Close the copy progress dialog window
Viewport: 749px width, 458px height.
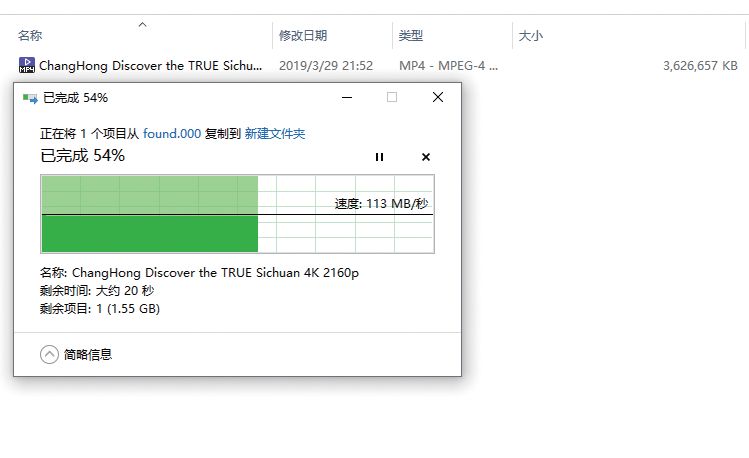point(438,97)
